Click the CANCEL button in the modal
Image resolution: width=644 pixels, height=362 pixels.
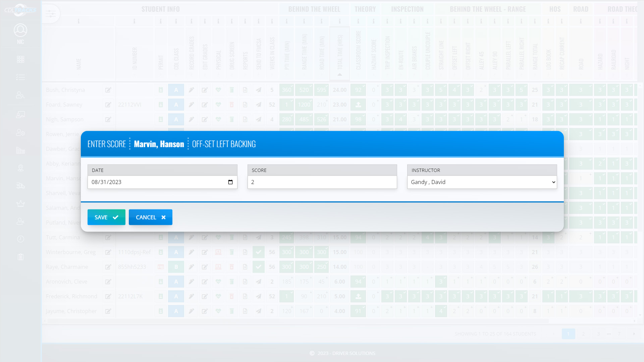150,217
